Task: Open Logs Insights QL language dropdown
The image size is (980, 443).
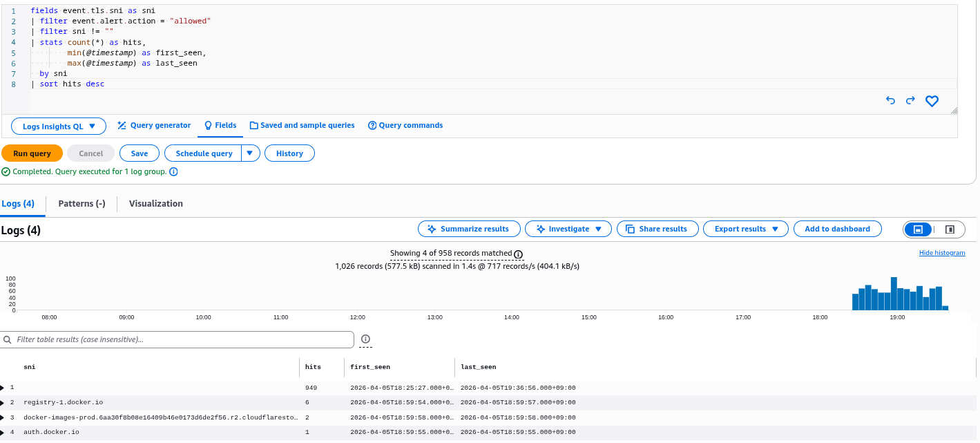Action: coord(59,126)
